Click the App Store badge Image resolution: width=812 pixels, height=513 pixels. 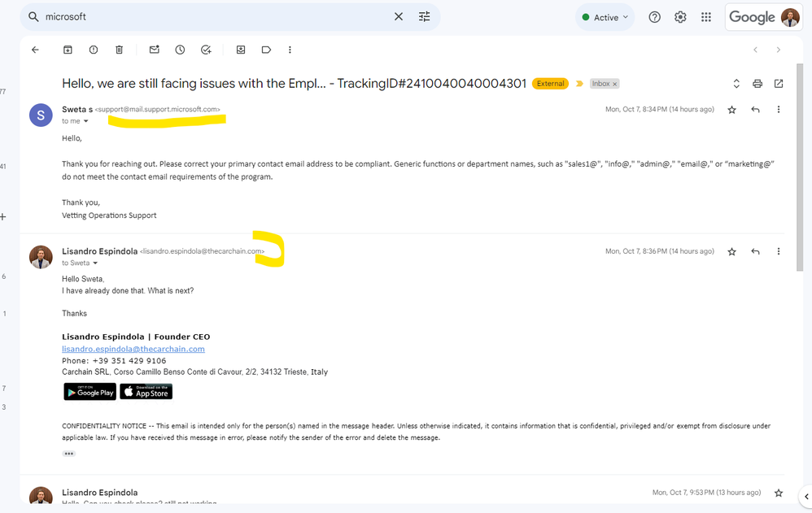click(146, 392)
